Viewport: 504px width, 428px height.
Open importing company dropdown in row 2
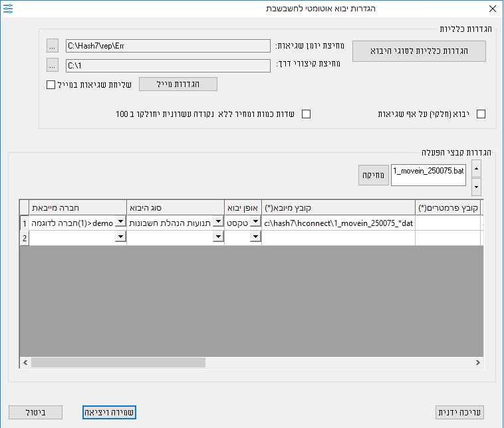120,237
